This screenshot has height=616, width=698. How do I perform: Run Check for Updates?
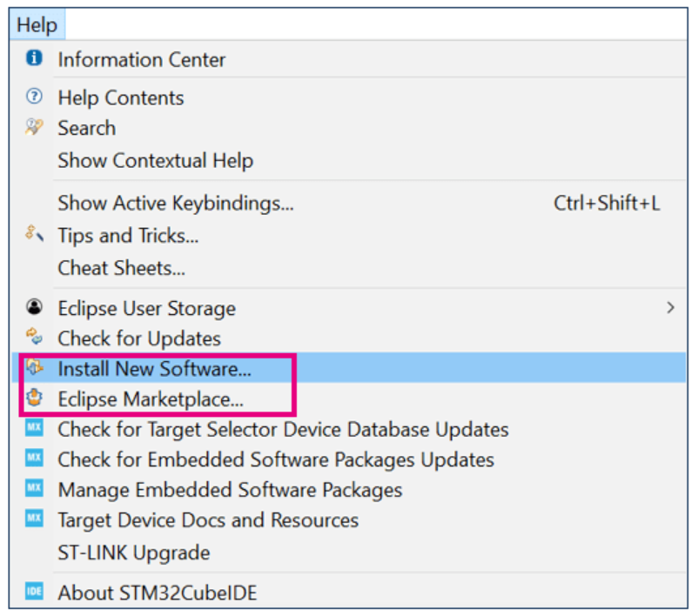139,338
